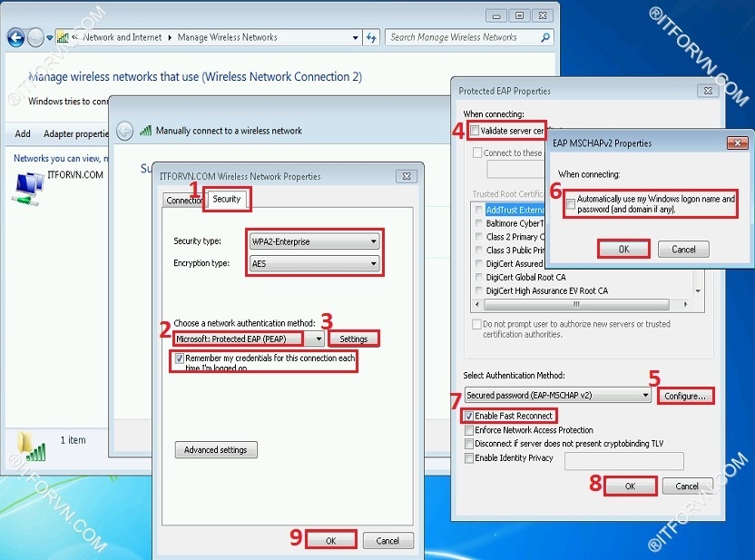This screenshot has height=560, width=755.
Task: Open Advanced settings button
Action: 216,450
